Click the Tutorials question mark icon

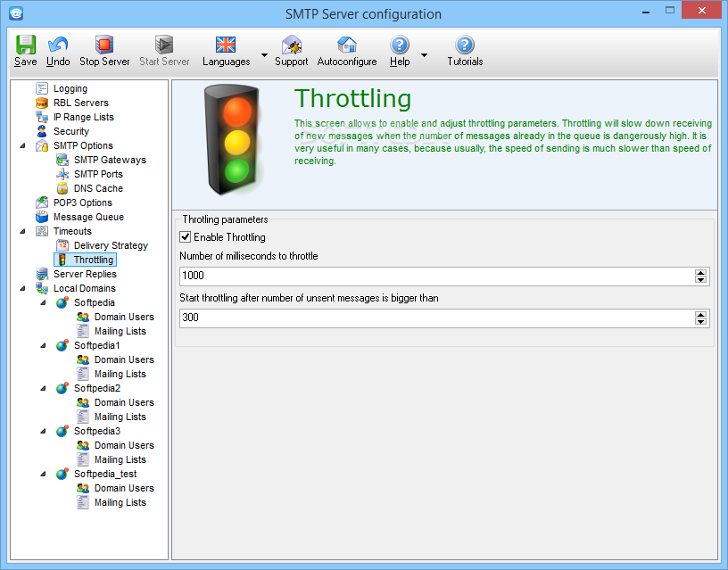465,45
